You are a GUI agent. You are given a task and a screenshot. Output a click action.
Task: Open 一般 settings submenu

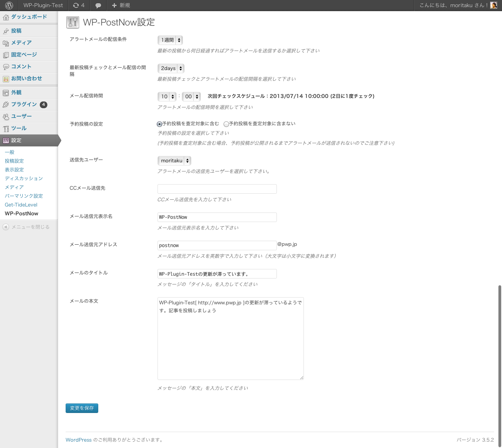(10, 152)
